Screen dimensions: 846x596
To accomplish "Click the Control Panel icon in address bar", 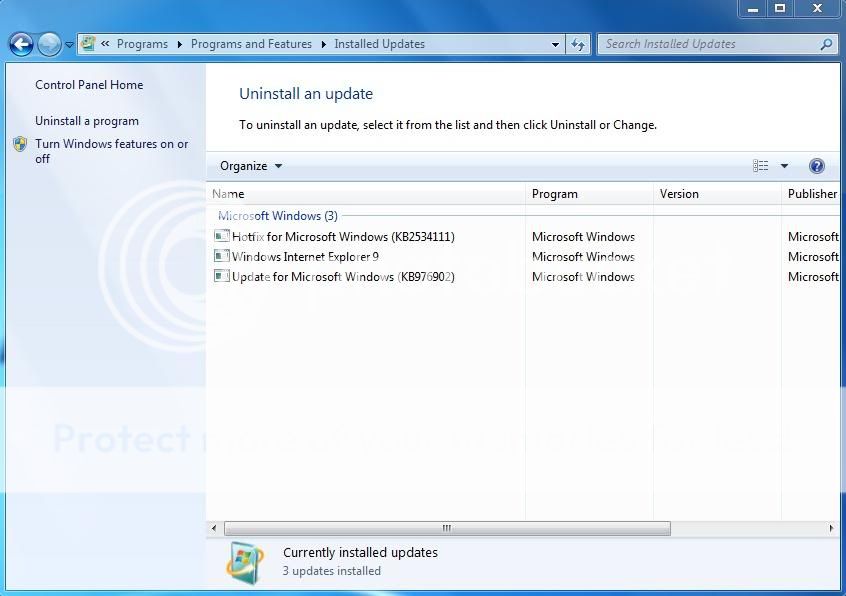I will pos(88,44).
